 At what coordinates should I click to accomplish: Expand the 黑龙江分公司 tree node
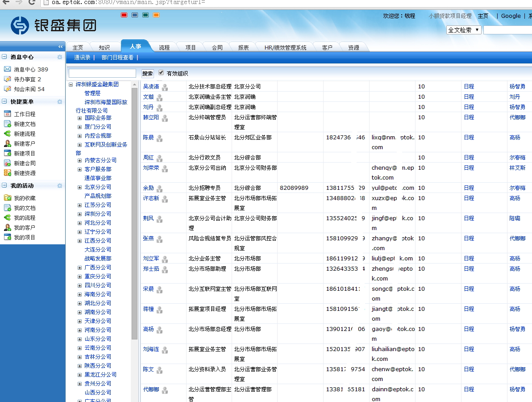(80, 375)
